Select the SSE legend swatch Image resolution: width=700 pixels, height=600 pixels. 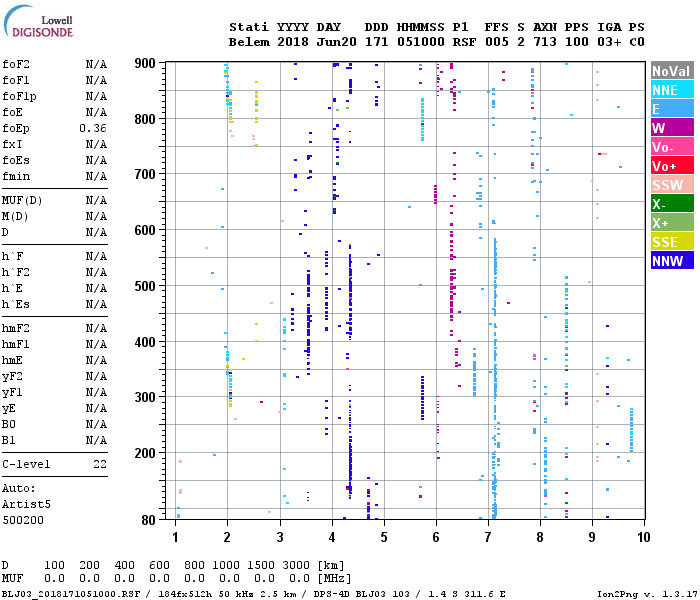[x=672, y=242]
